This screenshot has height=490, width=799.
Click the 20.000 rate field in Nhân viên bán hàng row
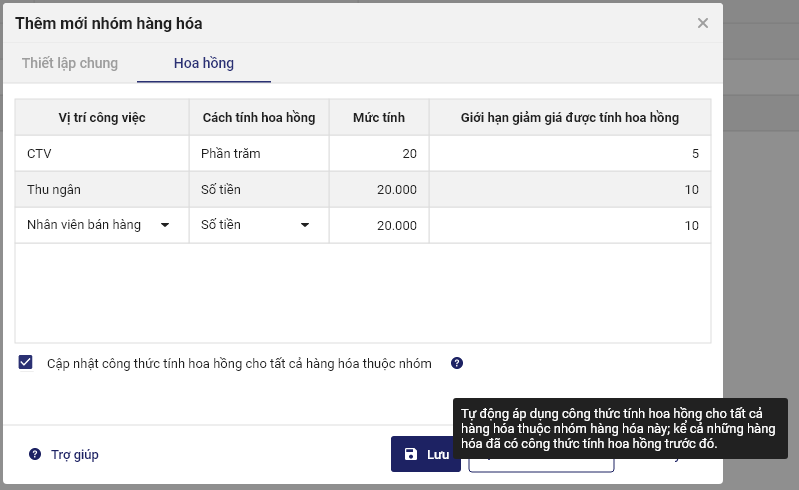pyautogui.click(x=378, y=225)
